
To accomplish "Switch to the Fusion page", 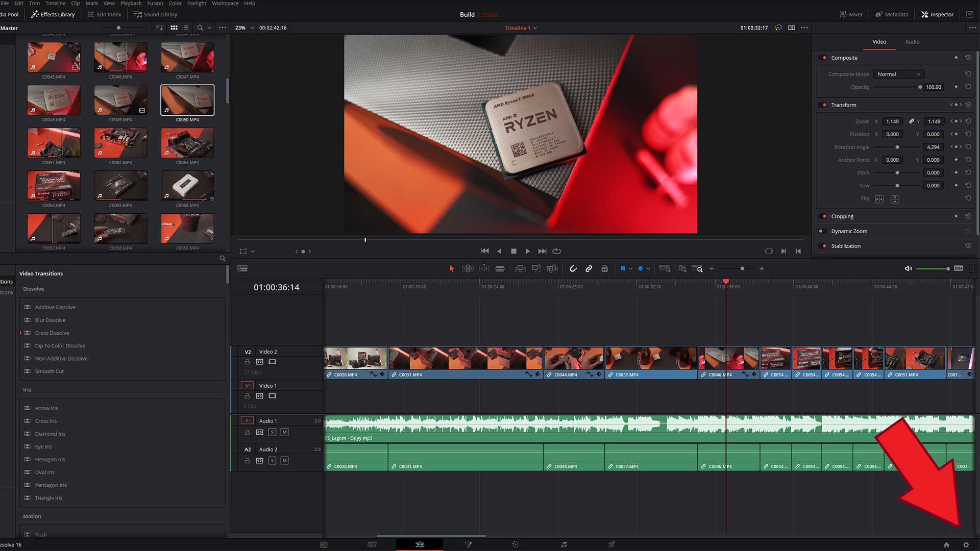I will 468,544.
